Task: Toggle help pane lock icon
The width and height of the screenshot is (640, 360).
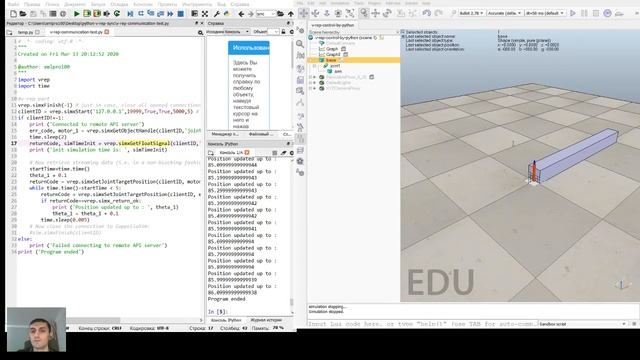Action: [x=283, y=31]
